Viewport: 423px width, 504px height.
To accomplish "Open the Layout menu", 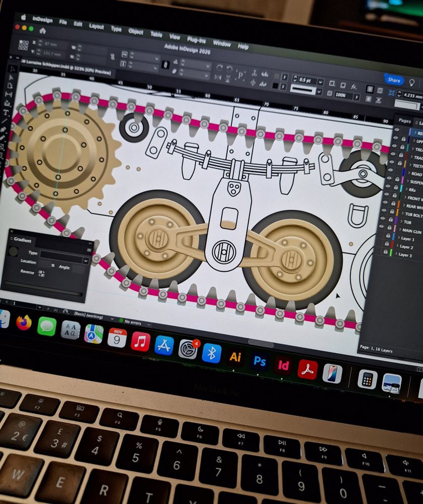I will pos(96,27).
